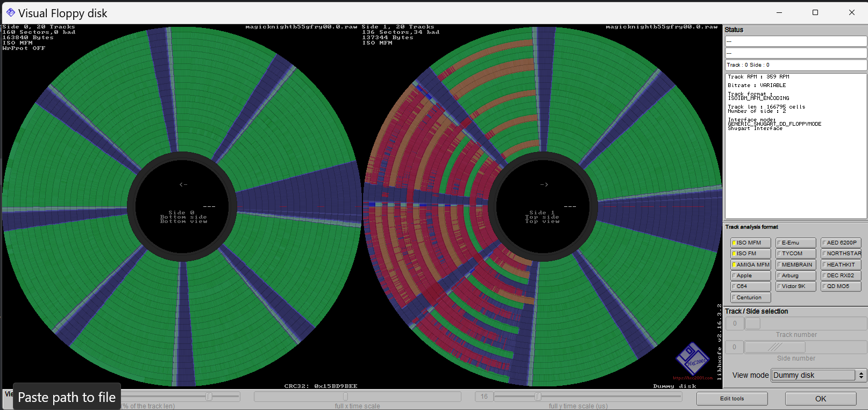Open the View mode dropdown
The height and width of the screenshot is (410, 868).
[x=813, y=375]
